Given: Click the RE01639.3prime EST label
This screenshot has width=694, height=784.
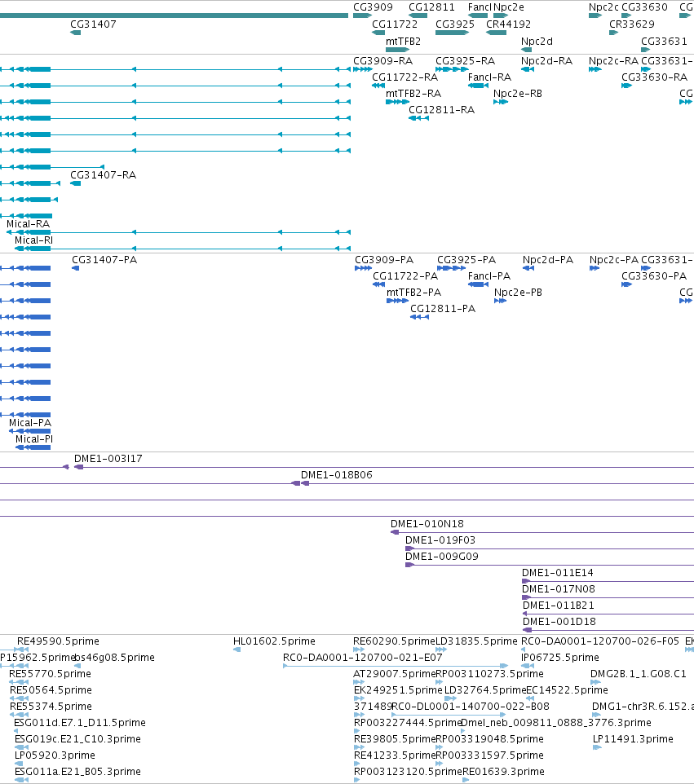Looking at the screenshot, I should click(x=503, y=771).
